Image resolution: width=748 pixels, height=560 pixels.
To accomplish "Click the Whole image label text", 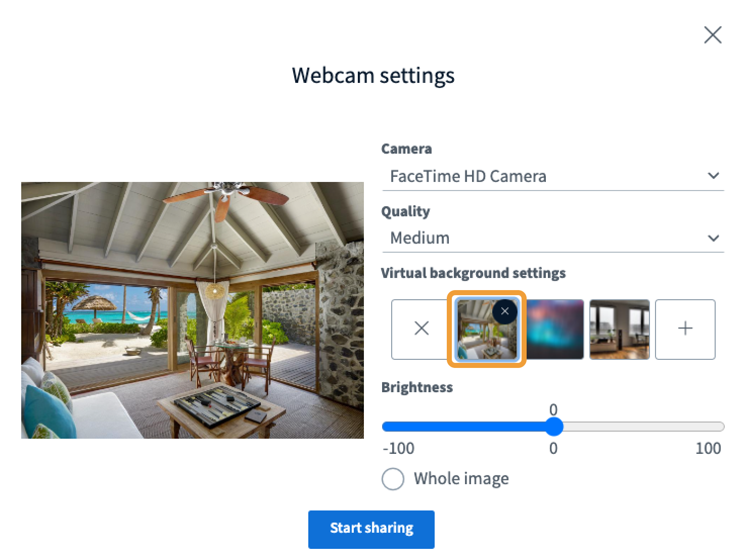I will coord(461,479).
